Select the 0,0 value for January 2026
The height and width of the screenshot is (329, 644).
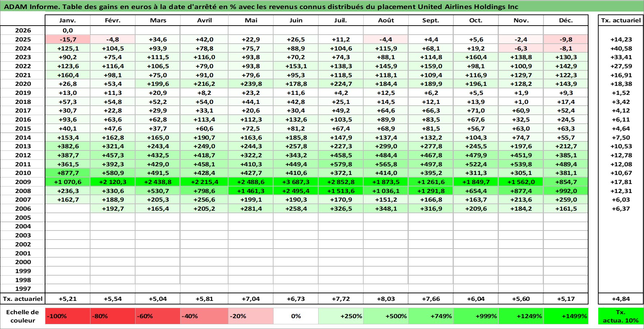pos(68,31)
